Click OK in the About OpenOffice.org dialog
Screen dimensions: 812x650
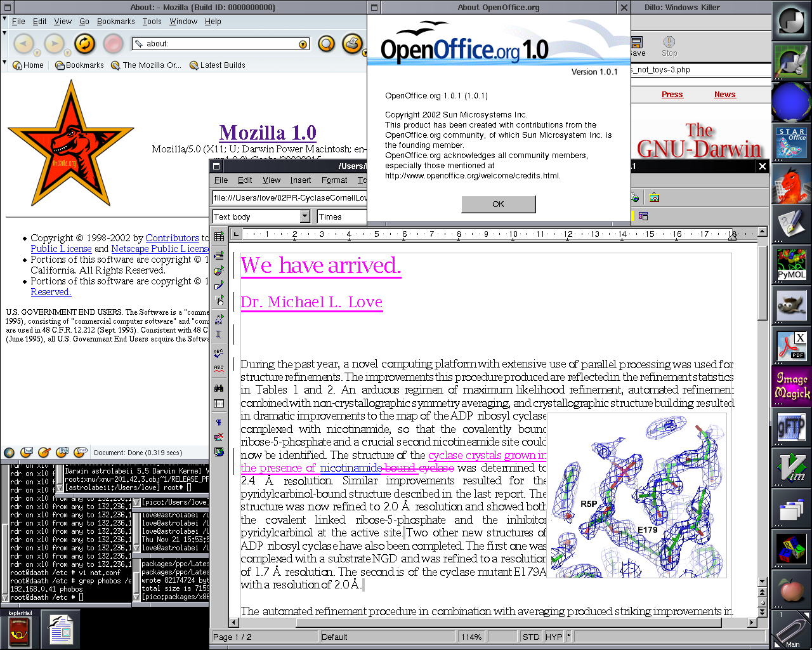[x=498, y=204]
